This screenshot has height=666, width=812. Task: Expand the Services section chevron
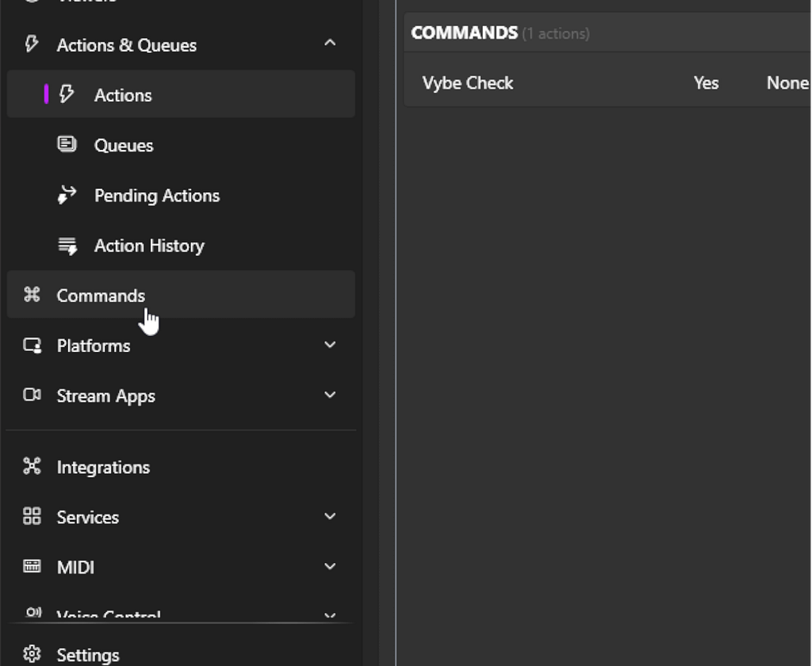click(x=330, y=516)
